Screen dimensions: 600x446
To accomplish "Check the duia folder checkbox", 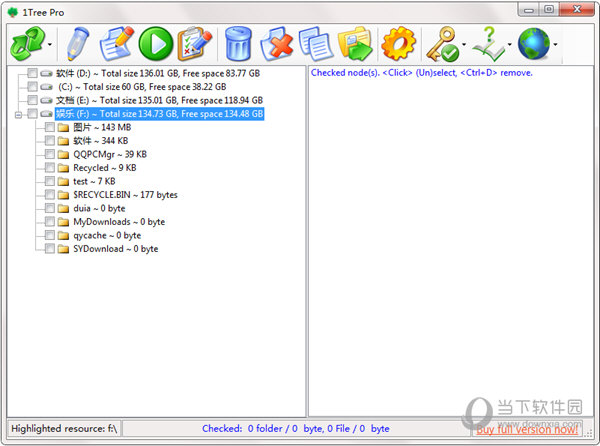I will click(x=50, y=208).
